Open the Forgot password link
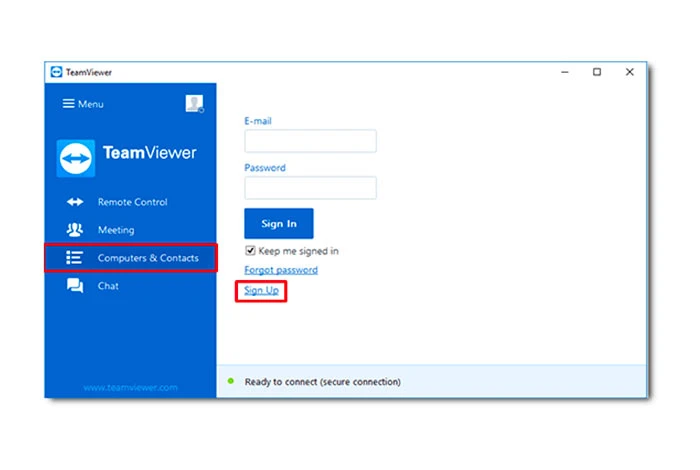The width and height of the screenshot is (700, 470). pyautogui.click(x=281, y=270)
